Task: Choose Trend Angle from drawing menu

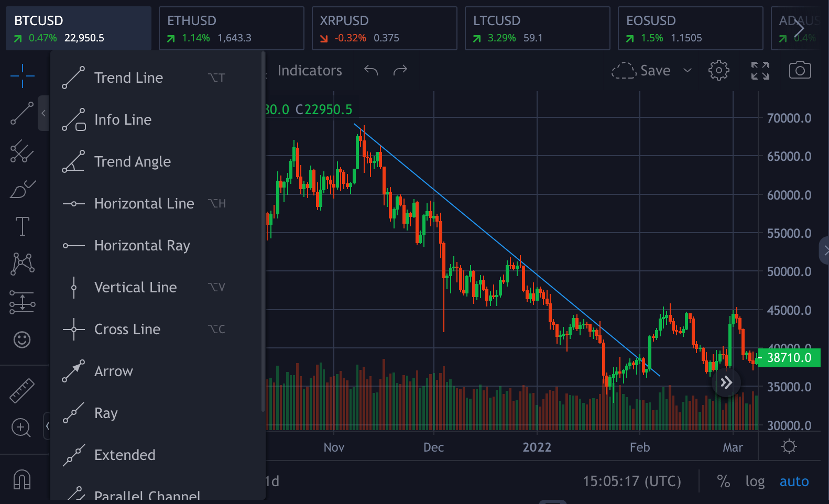Action: point(132,161)
